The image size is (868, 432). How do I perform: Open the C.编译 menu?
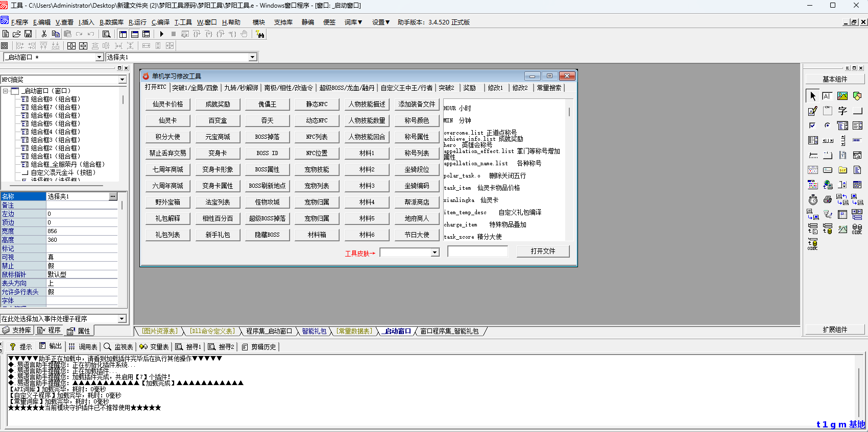click(160, 22)
